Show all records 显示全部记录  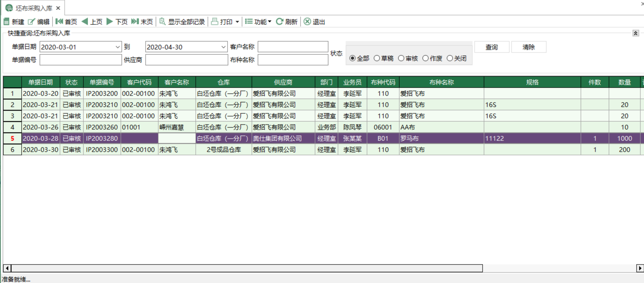point(182,22)
